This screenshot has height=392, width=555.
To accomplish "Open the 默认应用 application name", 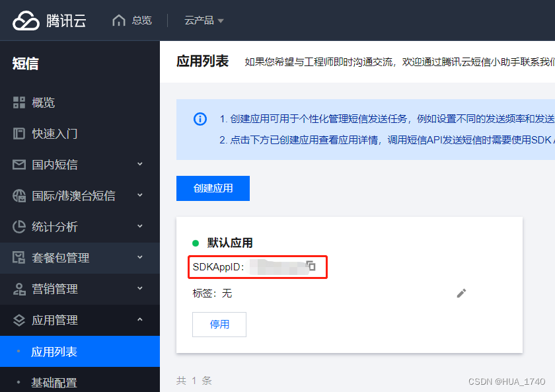I will coord(230,243).
